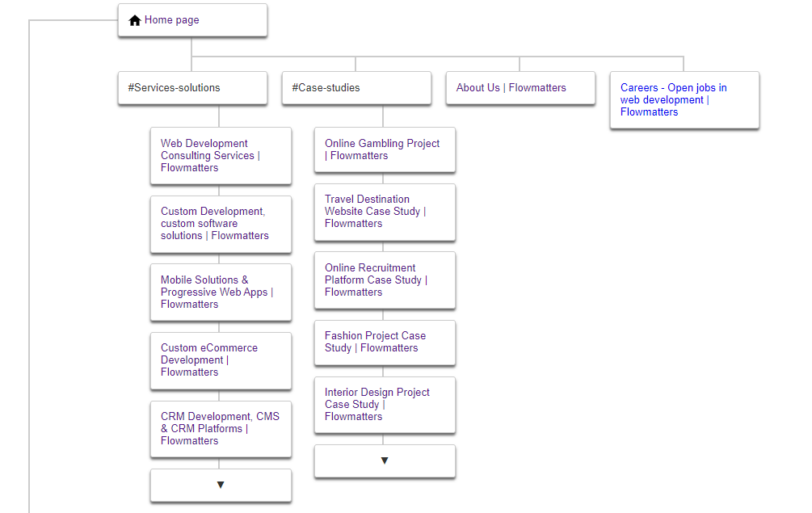
Task: Open Custom Development, custom software solutions page
Action: point(214,223)
